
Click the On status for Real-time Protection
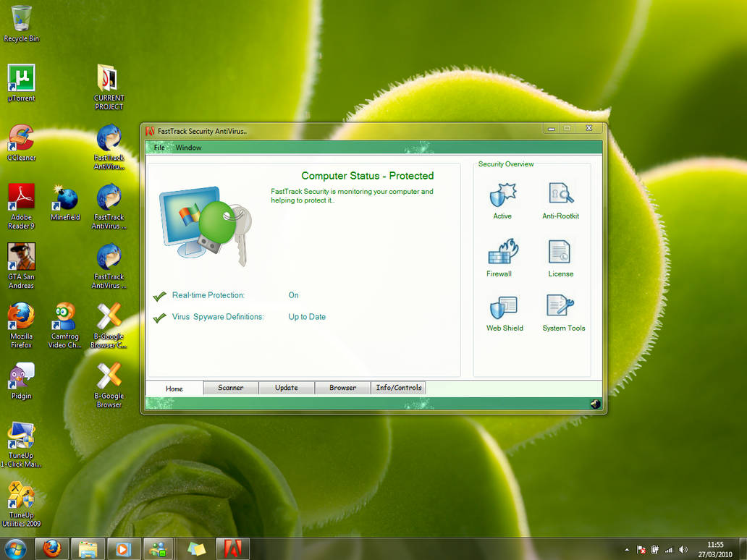(x=293, y=295)
